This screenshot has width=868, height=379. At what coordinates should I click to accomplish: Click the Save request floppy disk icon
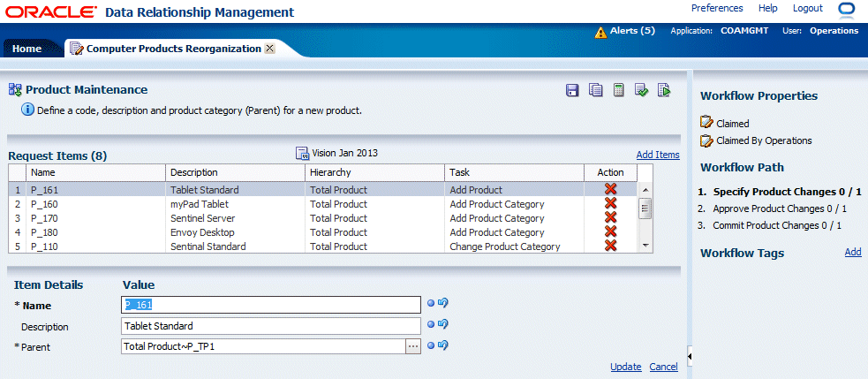pos(572,90)
